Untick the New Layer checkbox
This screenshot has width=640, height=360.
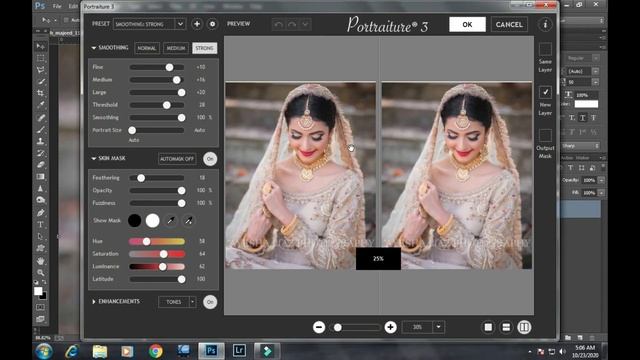[545, 92]
